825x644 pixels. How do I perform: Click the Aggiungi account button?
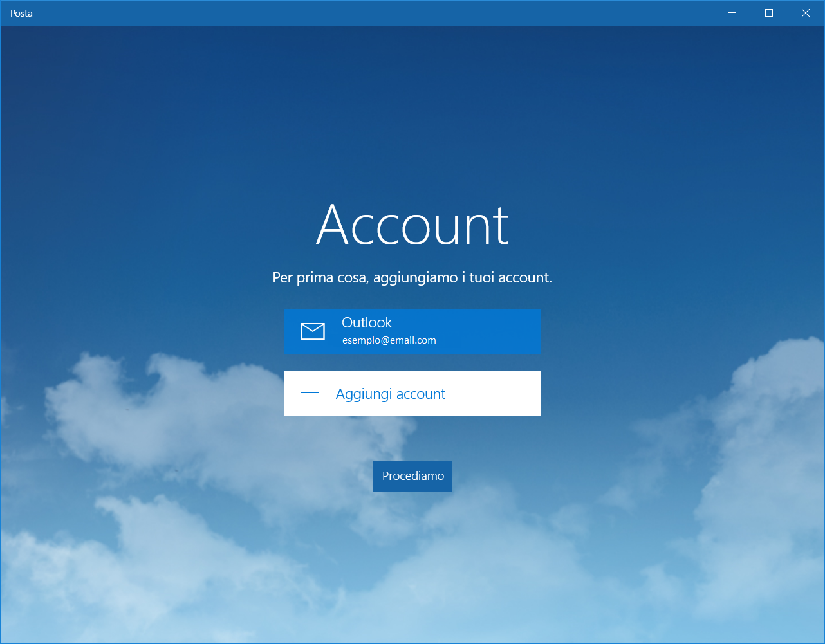pyautogui.click(x=412, y=393)
